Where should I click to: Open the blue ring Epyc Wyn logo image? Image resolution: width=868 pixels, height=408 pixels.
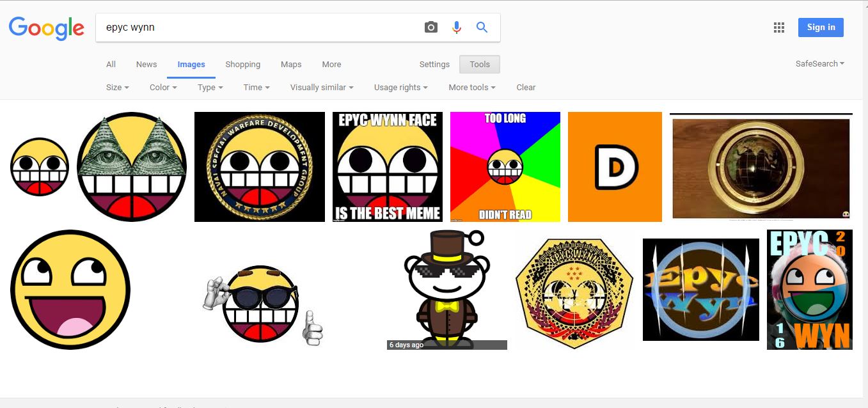[x=701, y=290]
